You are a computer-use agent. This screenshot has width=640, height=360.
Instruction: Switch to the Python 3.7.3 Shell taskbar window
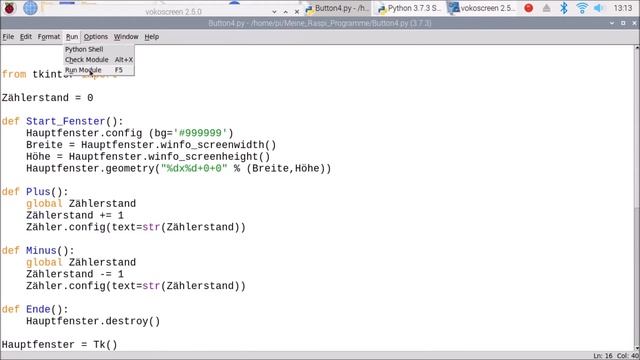[409, 8]
